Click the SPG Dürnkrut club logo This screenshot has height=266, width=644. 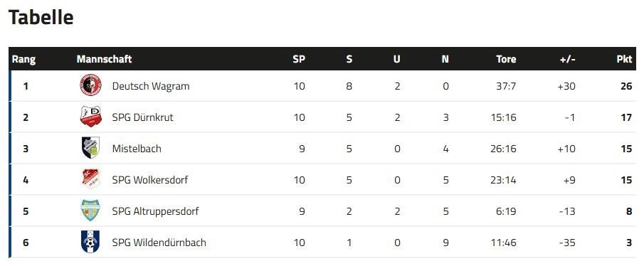(90, 117)
